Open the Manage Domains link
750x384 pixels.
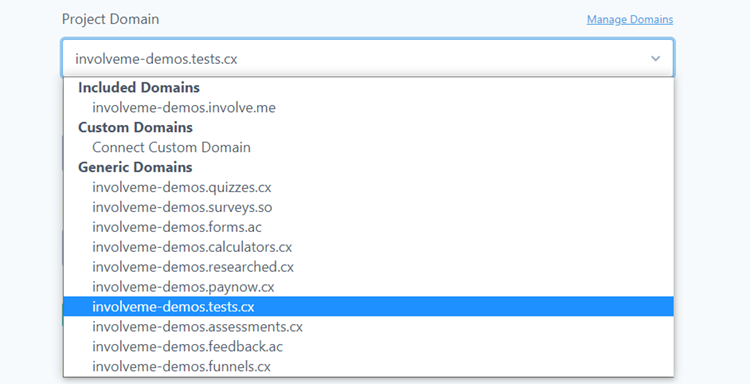coord(629,20)
